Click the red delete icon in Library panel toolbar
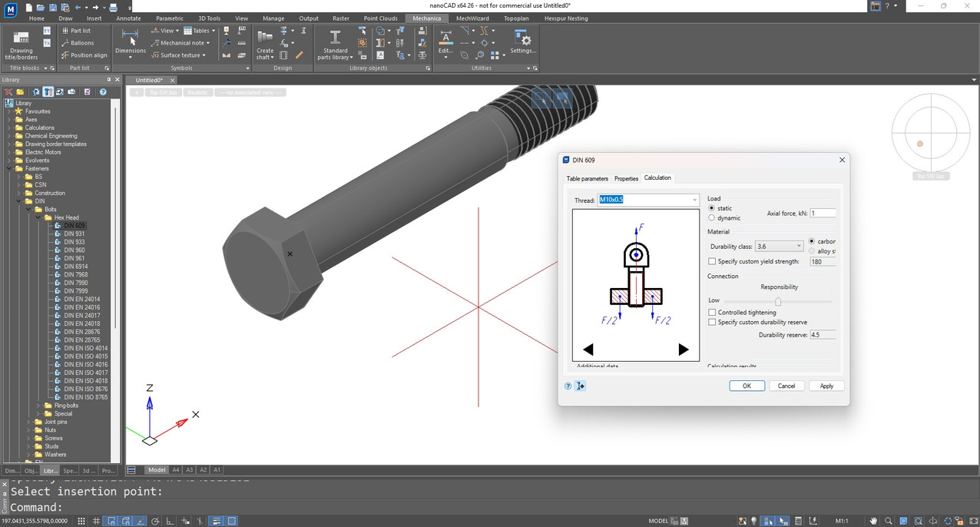The image size is (980, 527). click(9, 92)
